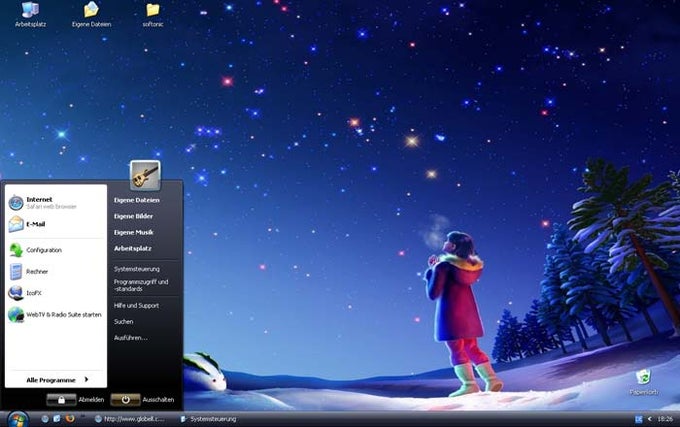The height and width of the screenshot is (427, 680).
Task: Launch Configuration from the start menu
Action: [x=56, y=250]
